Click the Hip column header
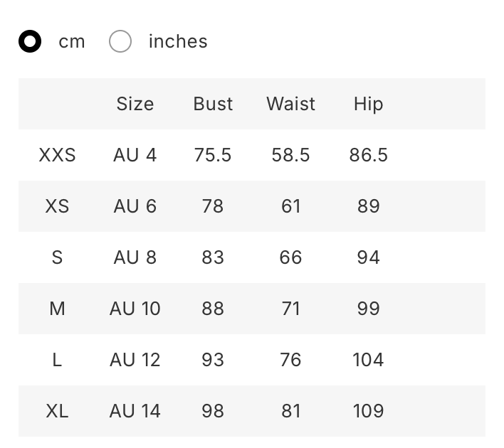 [x=368, y=104]
